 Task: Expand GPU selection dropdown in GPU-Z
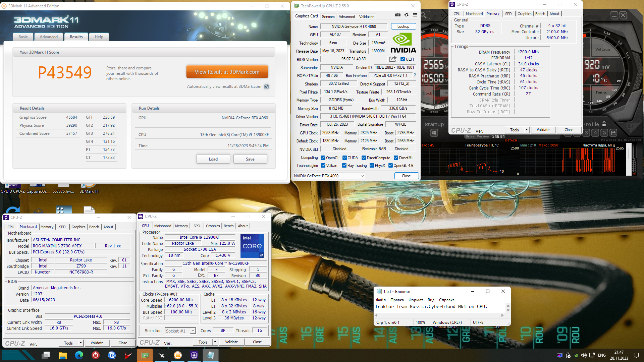point(362,176)
